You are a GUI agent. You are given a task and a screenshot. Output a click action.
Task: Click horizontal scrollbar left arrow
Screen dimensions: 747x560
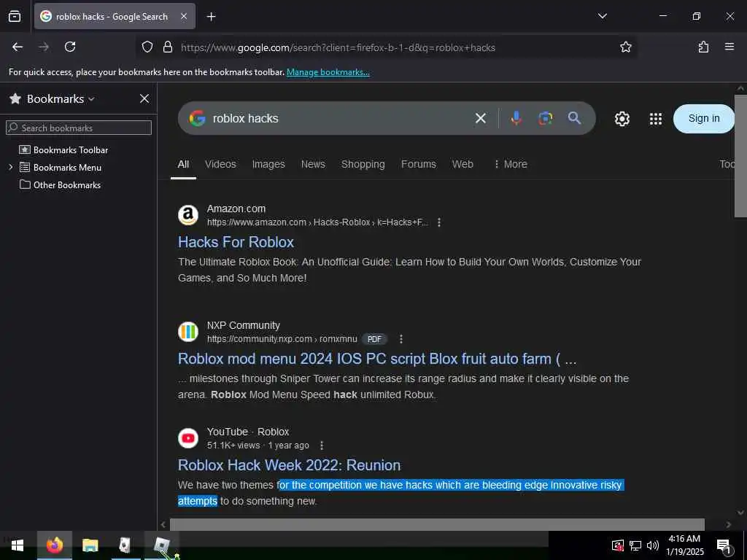(163, 525)
